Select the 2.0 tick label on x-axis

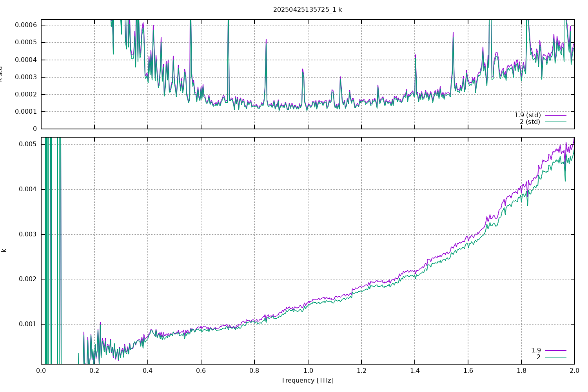(574, 370)
